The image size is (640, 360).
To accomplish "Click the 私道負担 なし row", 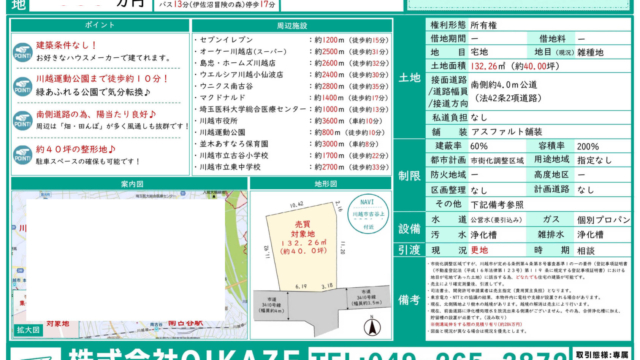I will coord(528,118).
